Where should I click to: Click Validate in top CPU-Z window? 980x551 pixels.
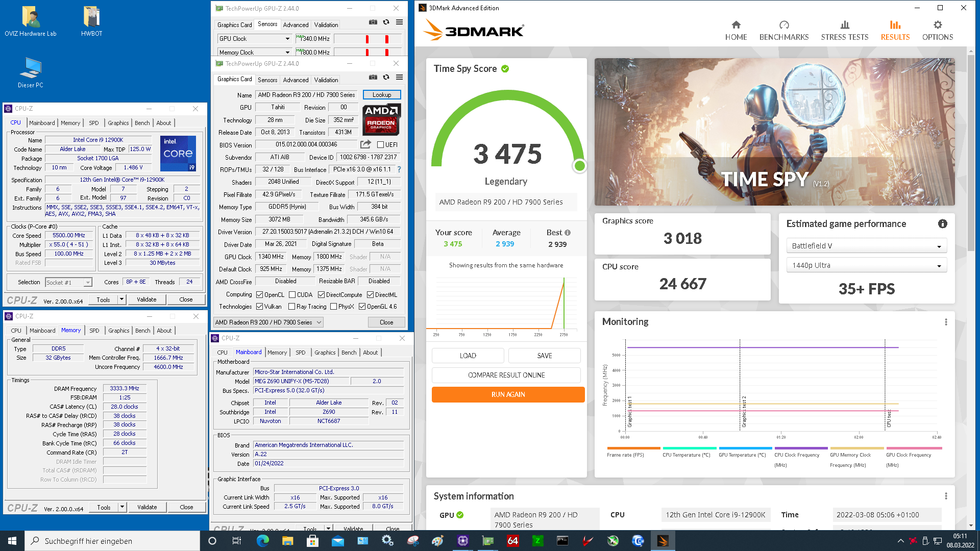(x=146, y=299)
